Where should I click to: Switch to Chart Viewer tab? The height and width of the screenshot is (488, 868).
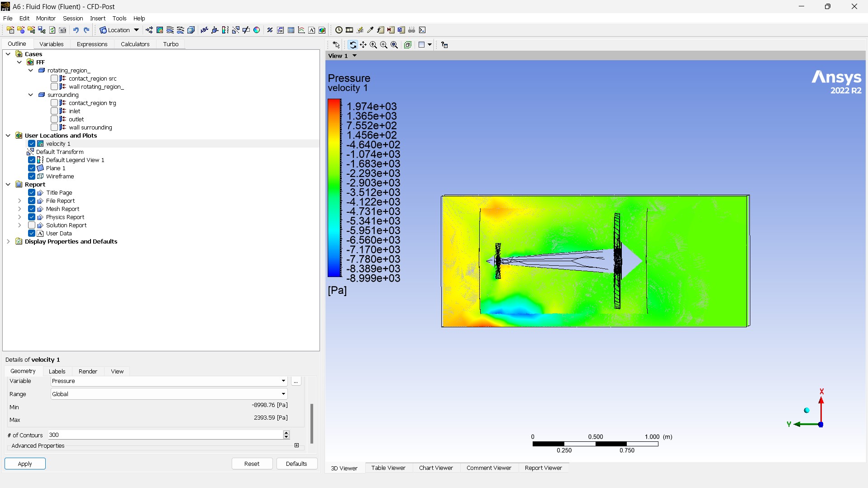click(x=436, y=468)
